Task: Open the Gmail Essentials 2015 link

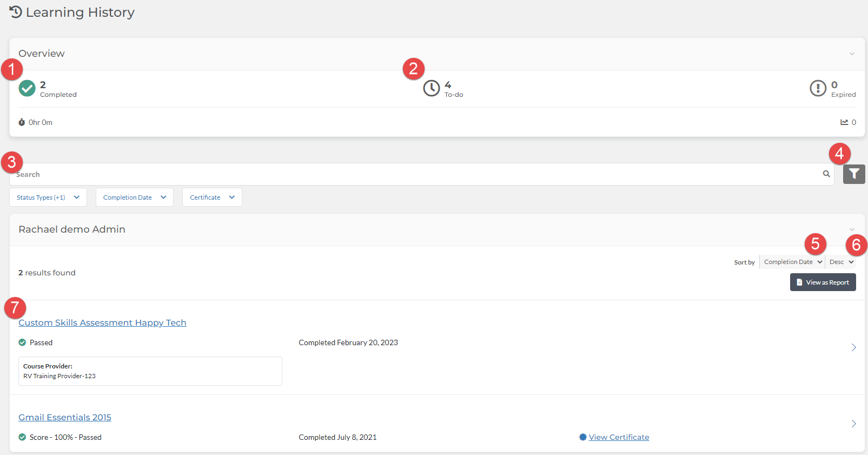Action: (x=65, y=418)
